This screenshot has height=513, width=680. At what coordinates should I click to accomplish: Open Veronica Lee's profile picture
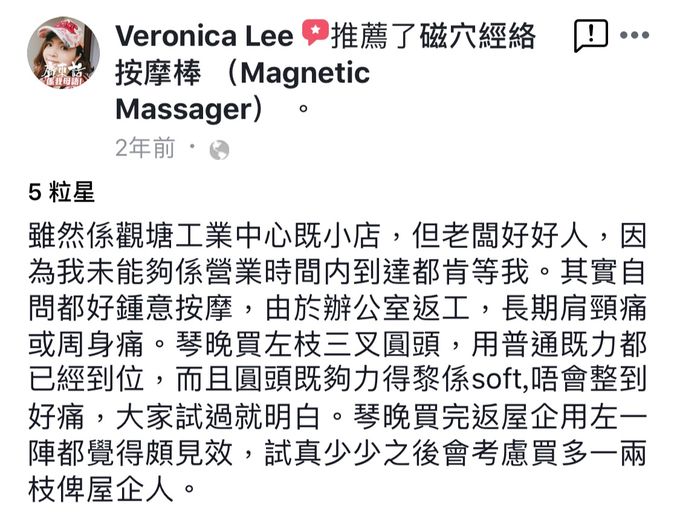(x=63, y=52)
